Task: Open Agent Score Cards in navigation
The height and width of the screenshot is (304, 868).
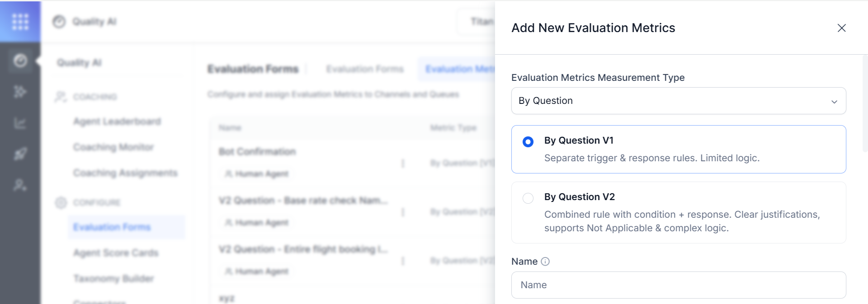Action: tap(116, 253)
